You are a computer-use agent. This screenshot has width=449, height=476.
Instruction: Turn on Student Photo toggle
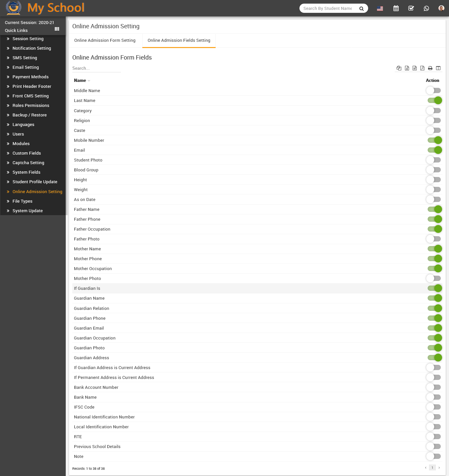point(434,160)
